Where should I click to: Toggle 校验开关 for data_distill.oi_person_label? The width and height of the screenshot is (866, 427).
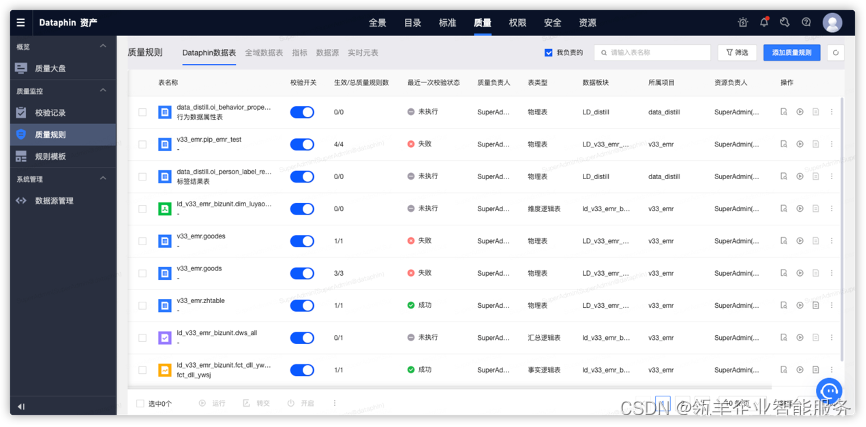pos(302,176)
